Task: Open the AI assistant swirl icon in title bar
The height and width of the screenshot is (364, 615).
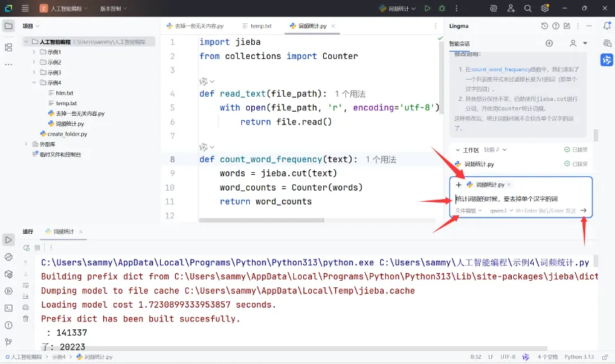Action: pyautogui.click(x=494, y=9)
